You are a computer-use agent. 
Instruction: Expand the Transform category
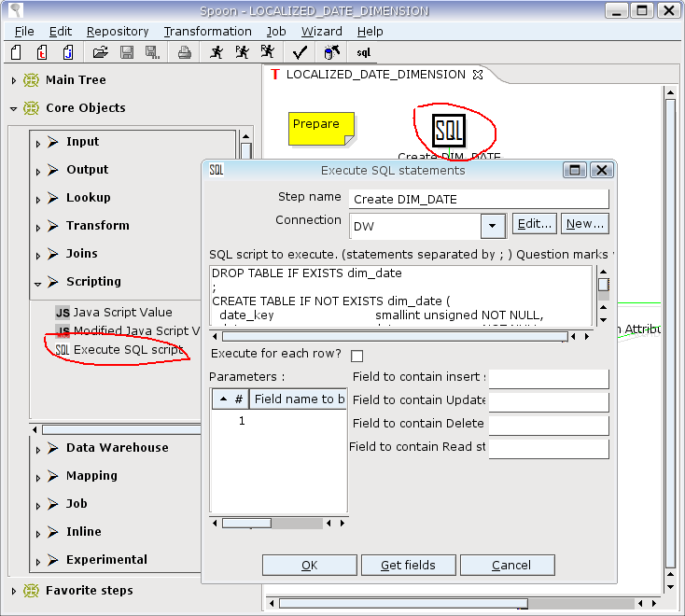(x=38, y=227)
